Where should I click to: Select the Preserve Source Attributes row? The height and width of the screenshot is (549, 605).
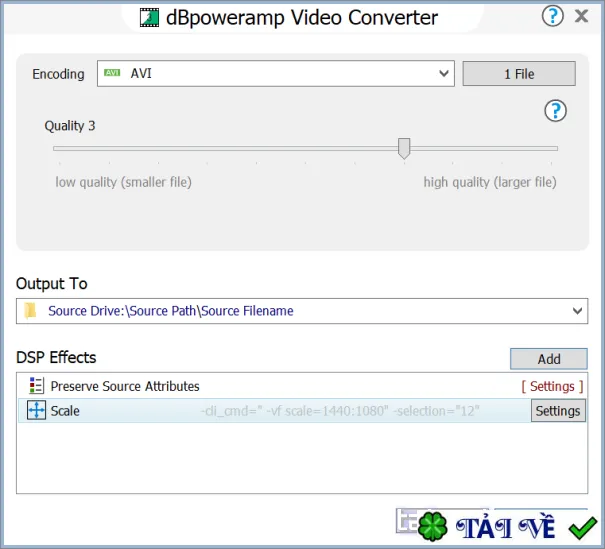[302, 386]
